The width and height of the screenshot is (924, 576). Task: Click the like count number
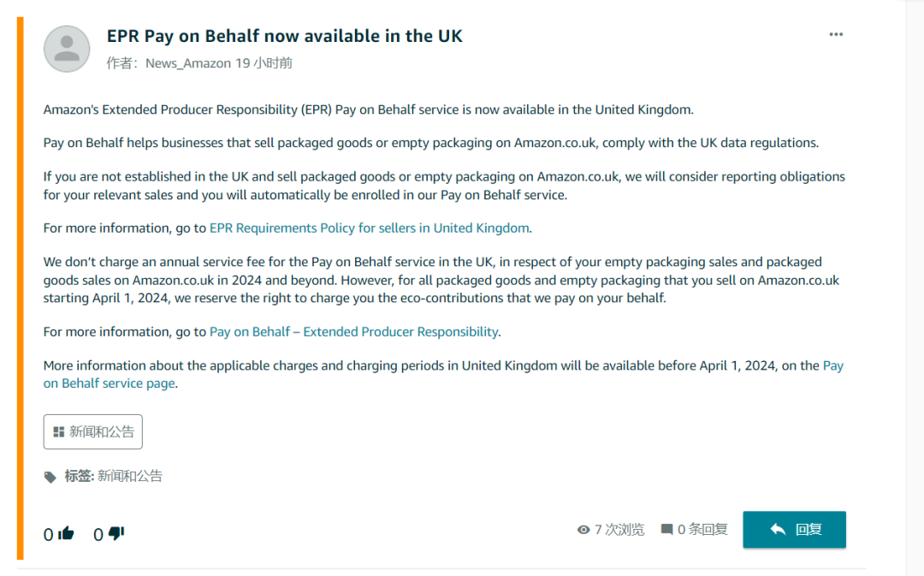click(x=49, y=535)
